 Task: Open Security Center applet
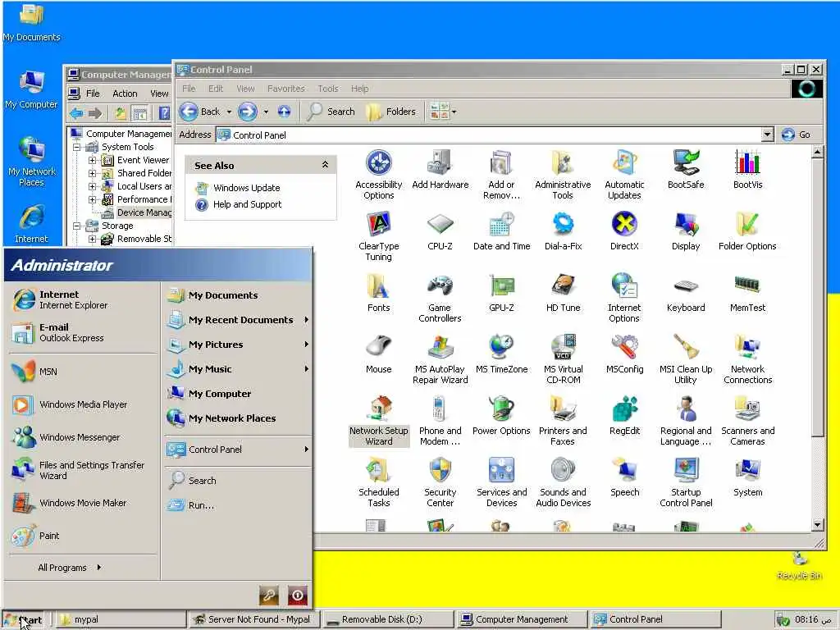[x=440, y=482]
